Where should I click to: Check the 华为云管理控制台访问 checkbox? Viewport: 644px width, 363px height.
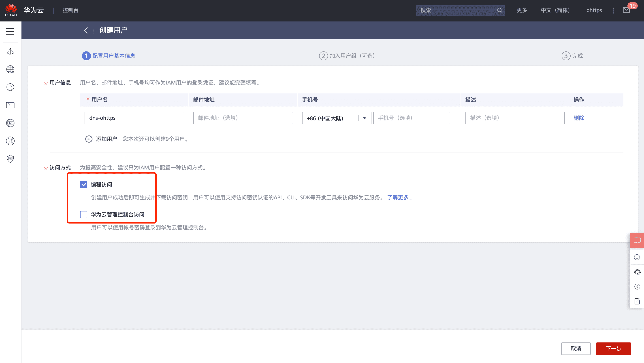[83, 214]
